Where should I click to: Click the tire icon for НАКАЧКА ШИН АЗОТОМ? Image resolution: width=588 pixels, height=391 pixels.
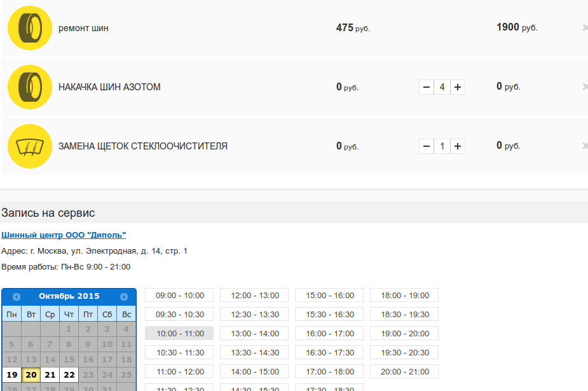tap(30, 87)
